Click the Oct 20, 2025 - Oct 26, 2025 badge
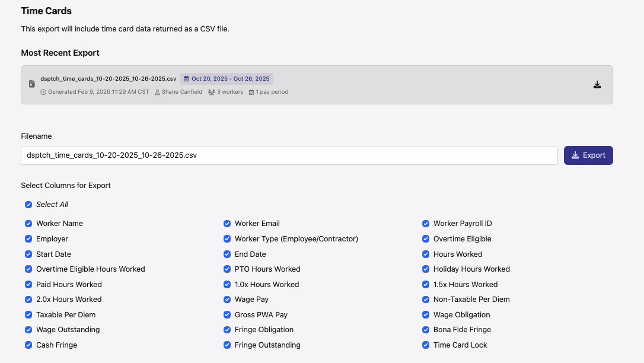 coord(227,79)
